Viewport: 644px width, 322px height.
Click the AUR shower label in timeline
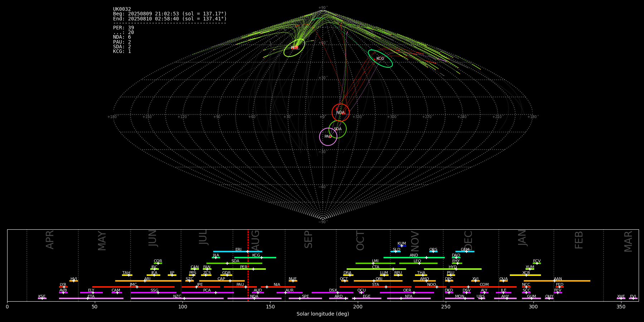[289, 291]
